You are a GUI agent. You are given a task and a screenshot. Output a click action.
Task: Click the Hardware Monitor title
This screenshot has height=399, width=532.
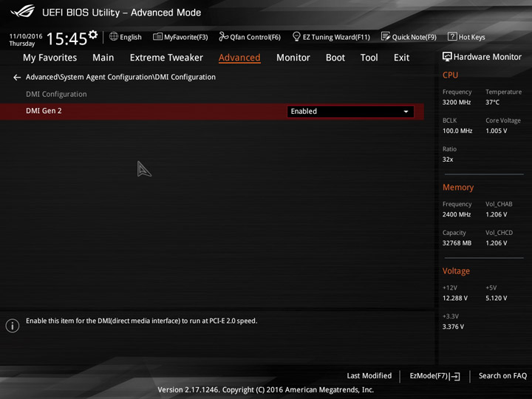point(487,57)
